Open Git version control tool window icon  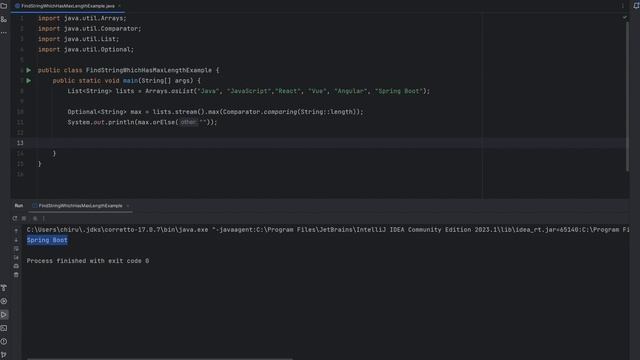pyautogui.click(x=4, y=355)
